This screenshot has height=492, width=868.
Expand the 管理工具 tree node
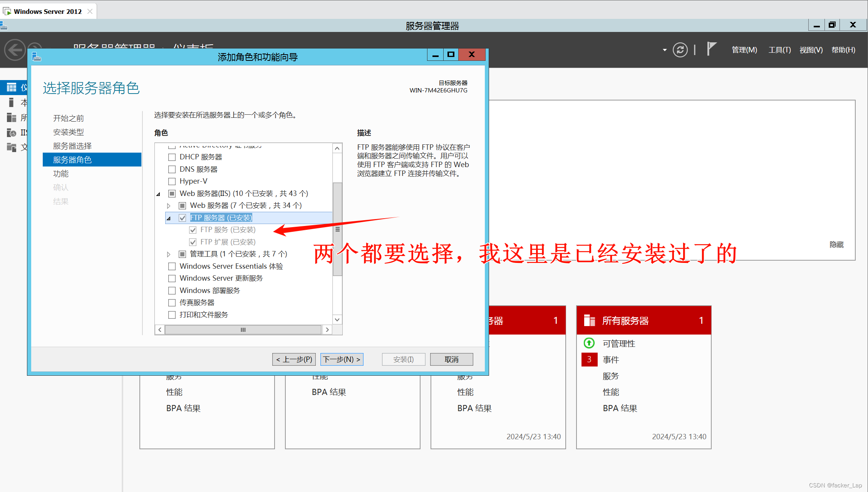point(169,254)
